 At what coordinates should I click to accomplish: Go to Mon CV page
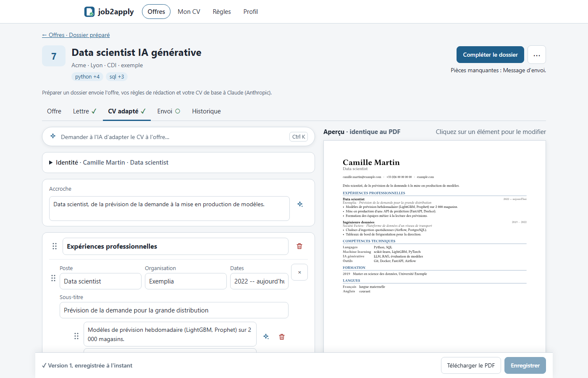pyautogui.click(x=189, y=12)
